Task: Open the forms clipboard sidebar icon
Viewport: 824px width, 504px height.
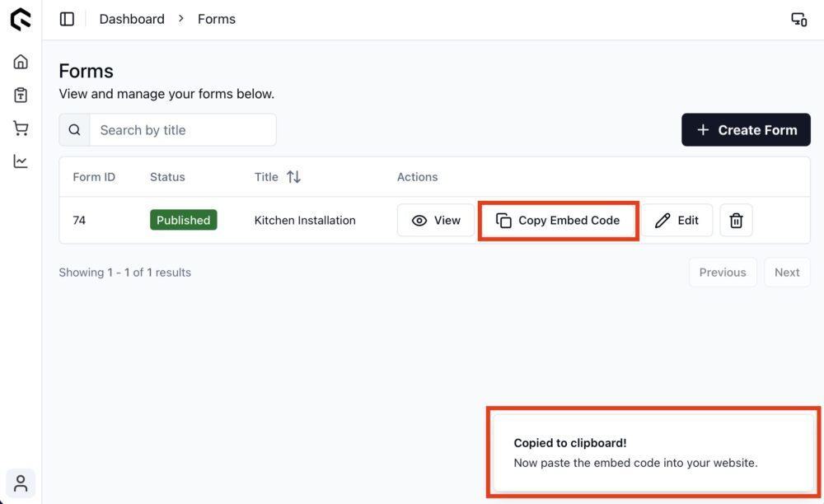Action: click(x=21, y=95)
